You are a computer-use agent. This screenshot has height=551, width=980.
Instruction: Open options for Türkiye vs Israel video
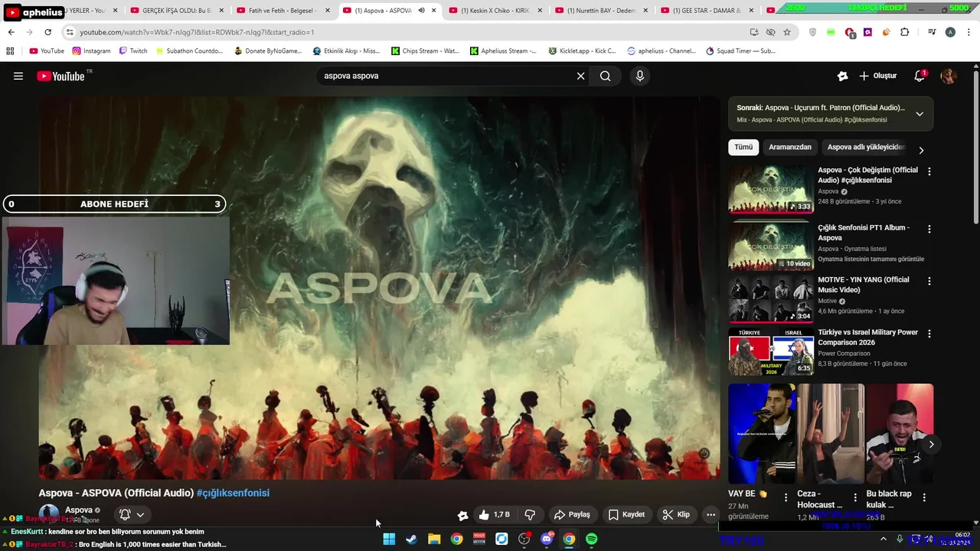[x=929, y=334]
